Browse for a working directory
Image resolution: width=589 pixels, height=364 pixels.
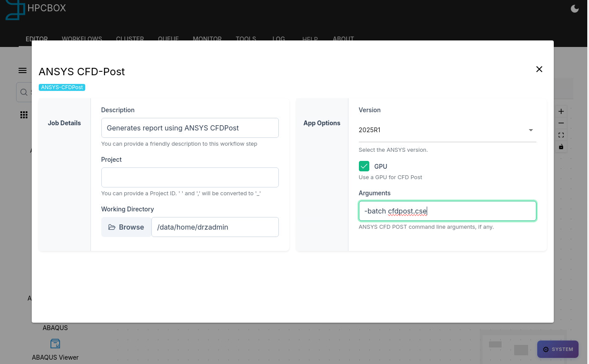click(126, 227)
